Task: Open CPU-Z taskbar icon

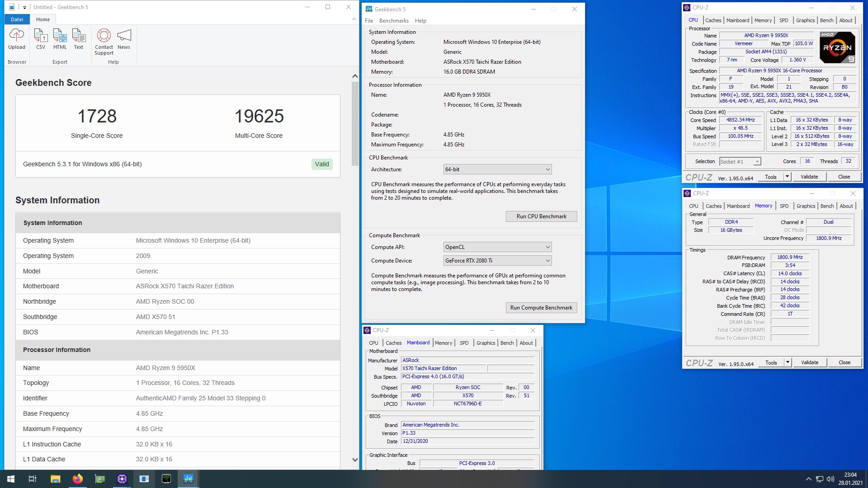Action: tap(122, 479)
